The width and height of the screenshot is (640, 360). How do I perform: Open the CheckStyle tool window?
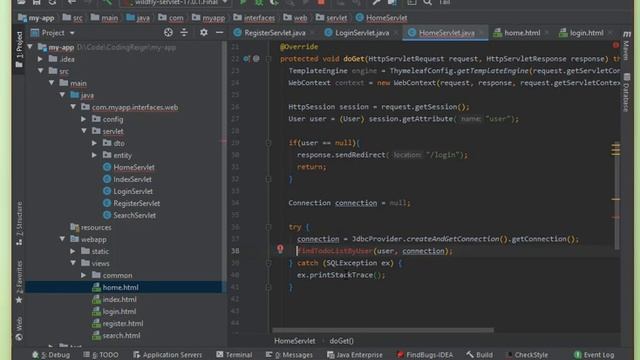click(x=527, y=355)
